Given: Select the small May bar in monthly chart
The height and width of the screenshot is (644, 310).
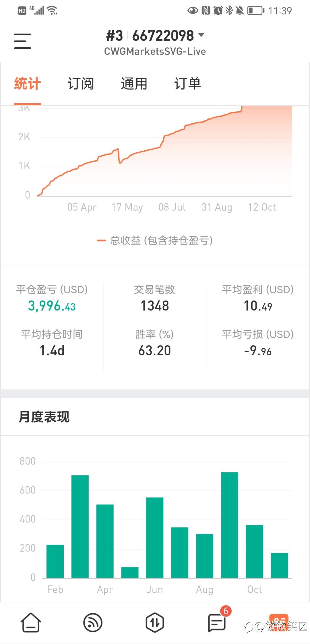Looking at the screenshot, I should point(130,572).
